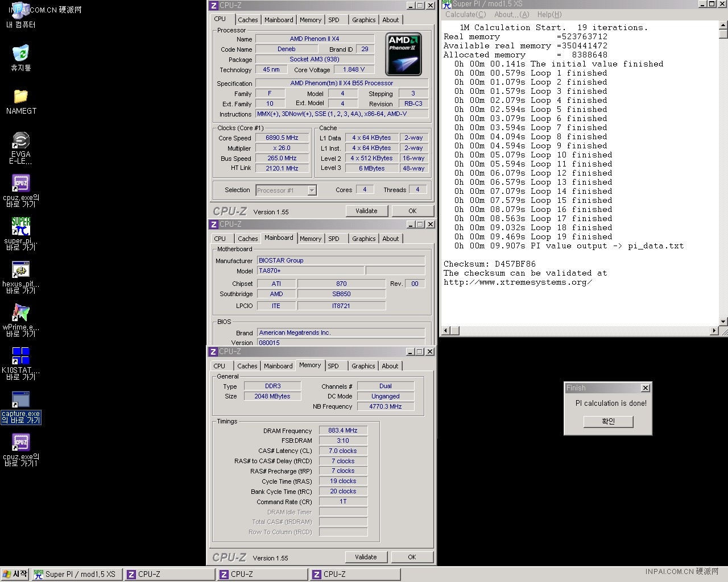728x582 pixels.
Task: Click the xtremesystems.org URL text
Action: click(x=518, y=282)
